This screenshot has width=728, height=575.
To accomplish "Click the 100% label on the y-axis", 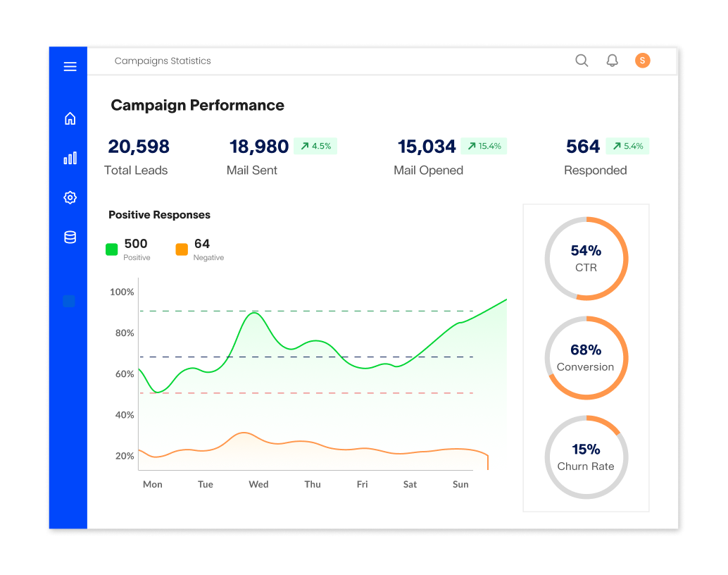I will [122, 292].
